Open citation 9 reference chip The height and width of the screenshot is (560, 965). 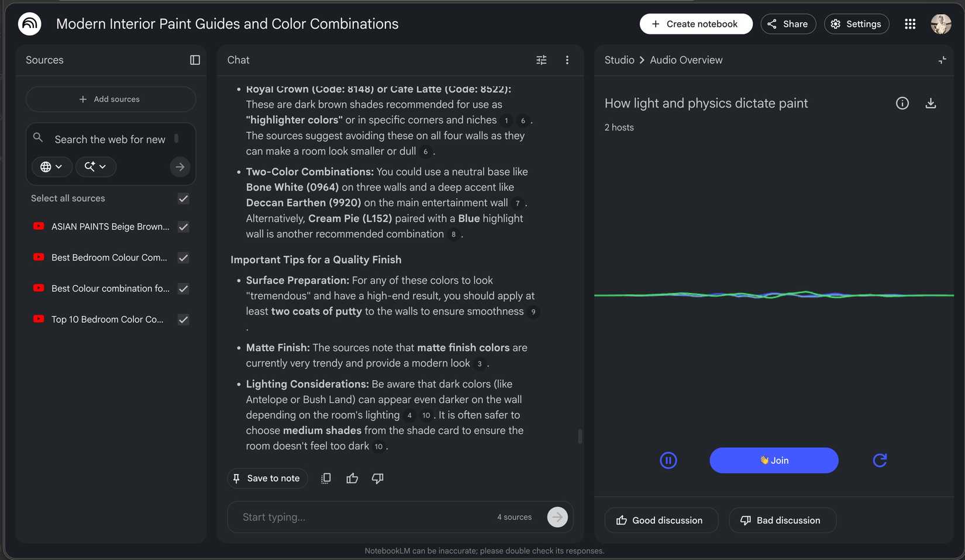pos(533,312)
